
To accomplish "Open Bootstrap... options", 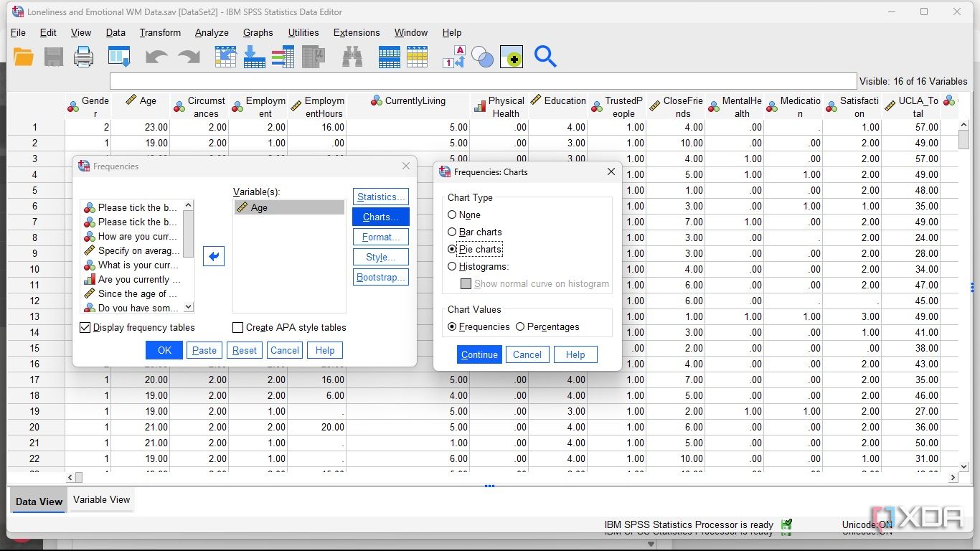I will point(381,277).
